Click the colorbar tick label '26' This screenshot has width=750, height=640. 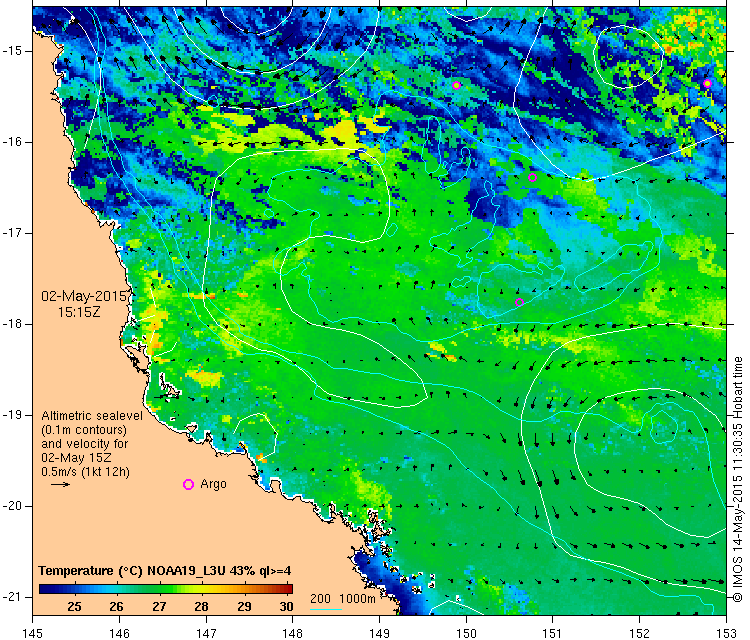coord(116,607)
